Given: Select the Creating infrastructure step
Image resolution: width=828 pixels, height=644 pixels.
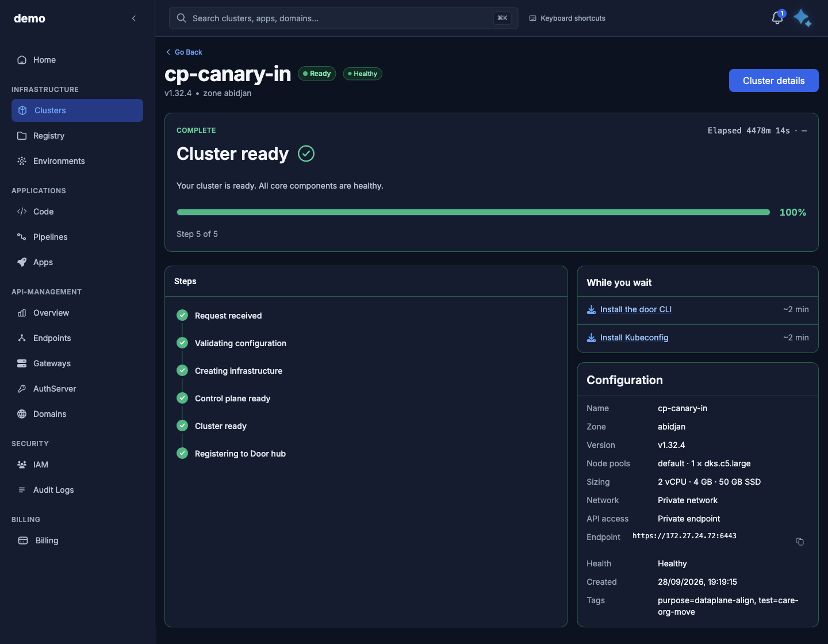Looking at the screenshot, I should (239, 371).
